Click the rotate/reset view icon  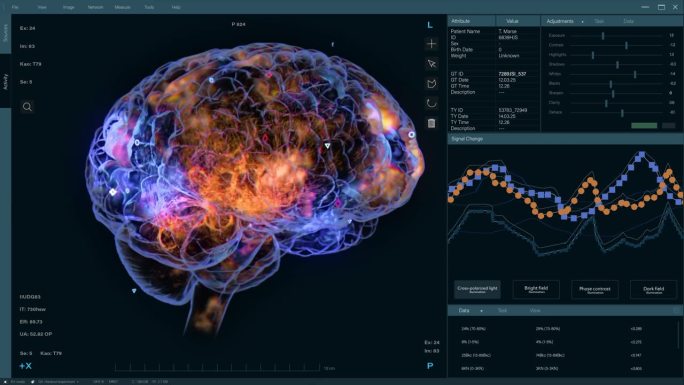pyautogui.click(x=431, y=103)
